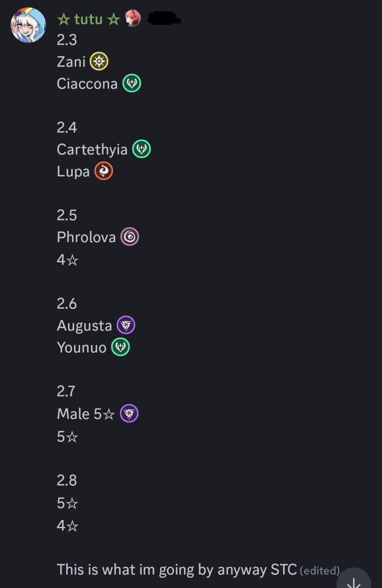Click the Cartethyia name text
This screenshot has height=588, width=382.
click(x=92, y=149)
